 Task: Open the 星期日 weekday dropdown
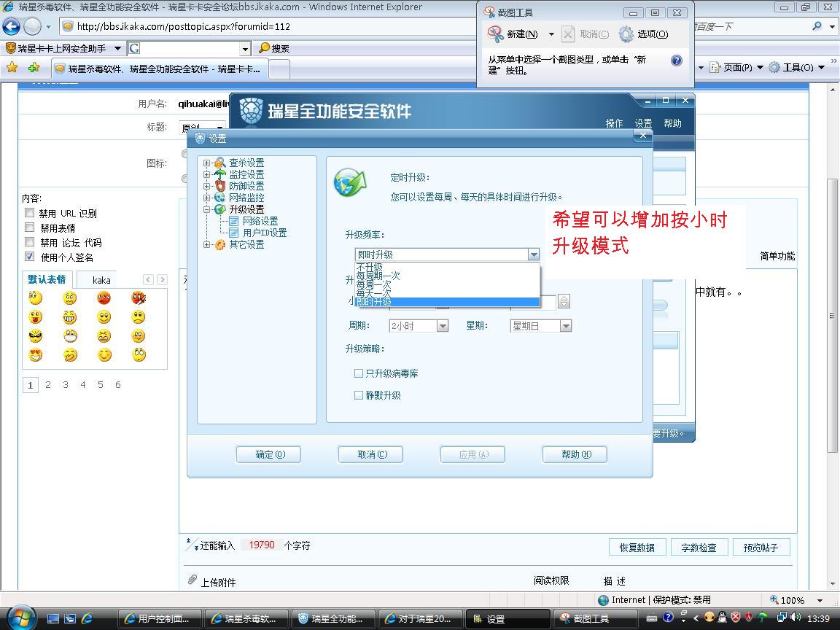[x=566, y=326]
